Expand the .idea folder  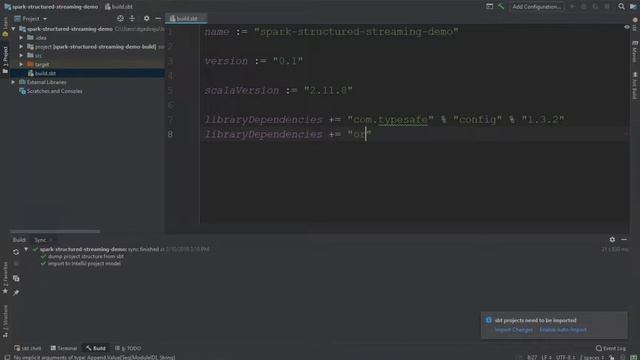click(21, 38)
